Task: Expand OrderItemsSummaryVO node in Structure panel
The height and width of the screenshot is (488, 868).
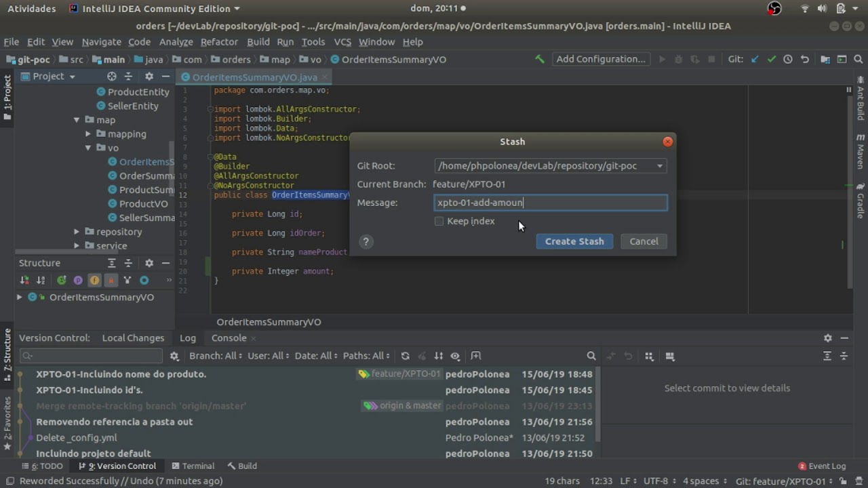Action: [20, 297]
